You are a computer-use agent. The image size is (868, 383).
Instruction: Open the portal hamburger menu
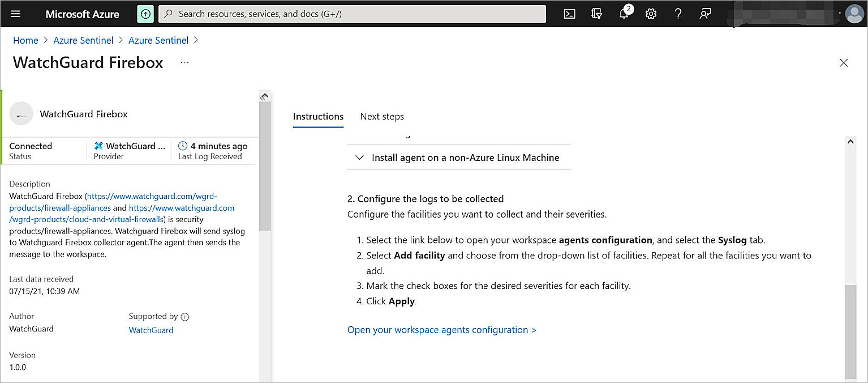click(16, 14)
